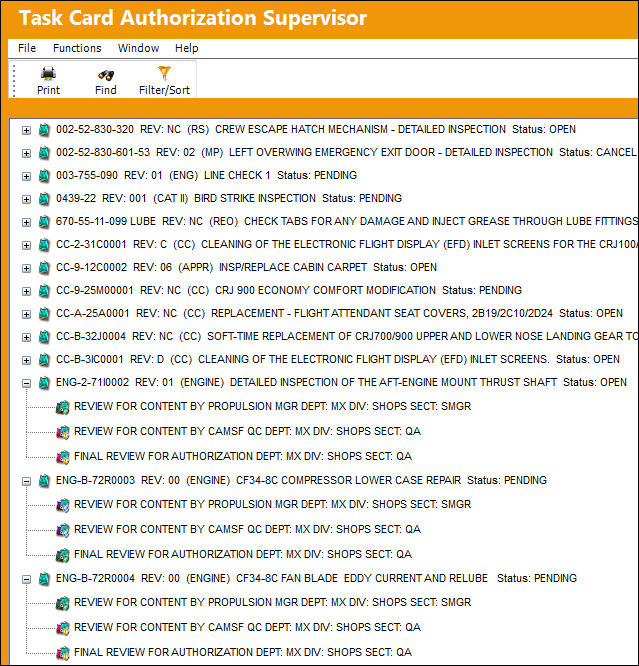Collapse the ENG-B-72R0003 node
This screenshot has height=666, width=639.
26,481
